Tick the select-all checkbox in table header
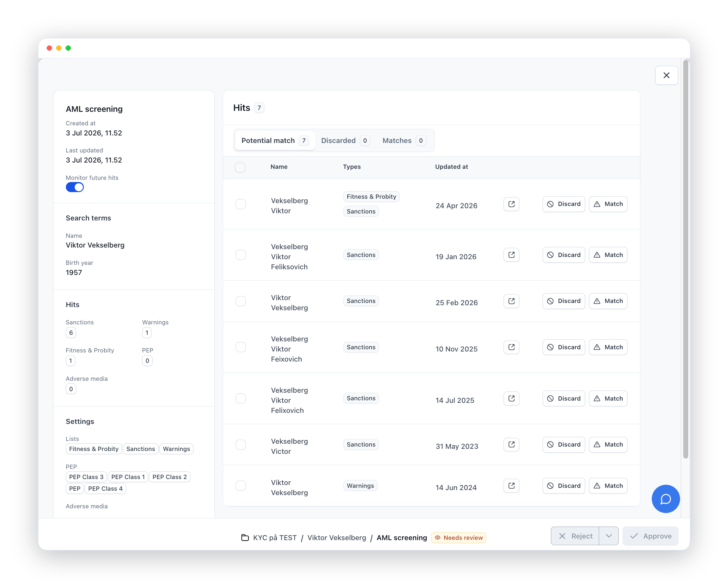Image resolution: width=728 pixels, height=588 pixels. click(240, 167)
